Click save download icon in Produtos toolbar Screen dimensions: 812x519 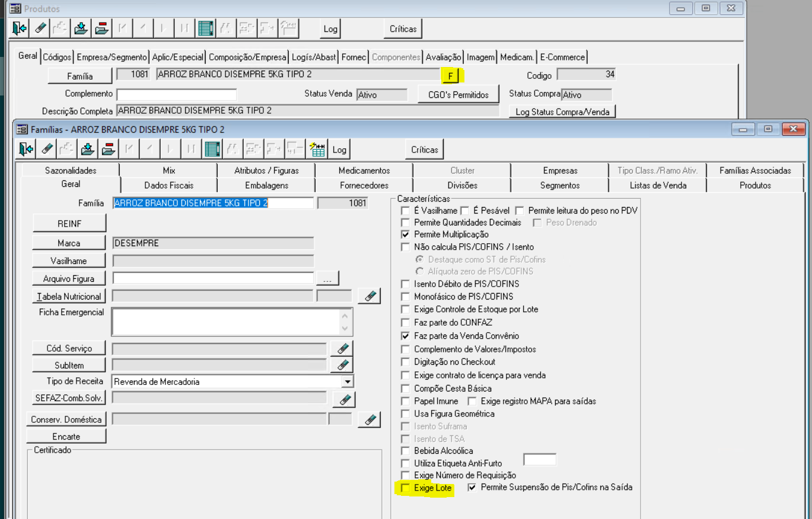[x=81, y=28]
